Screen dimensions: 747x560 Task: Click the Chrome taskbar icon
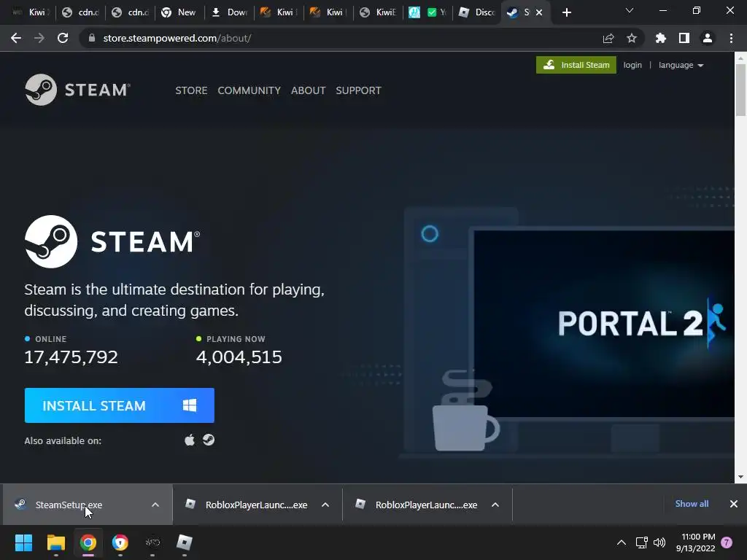pos(88,542)
